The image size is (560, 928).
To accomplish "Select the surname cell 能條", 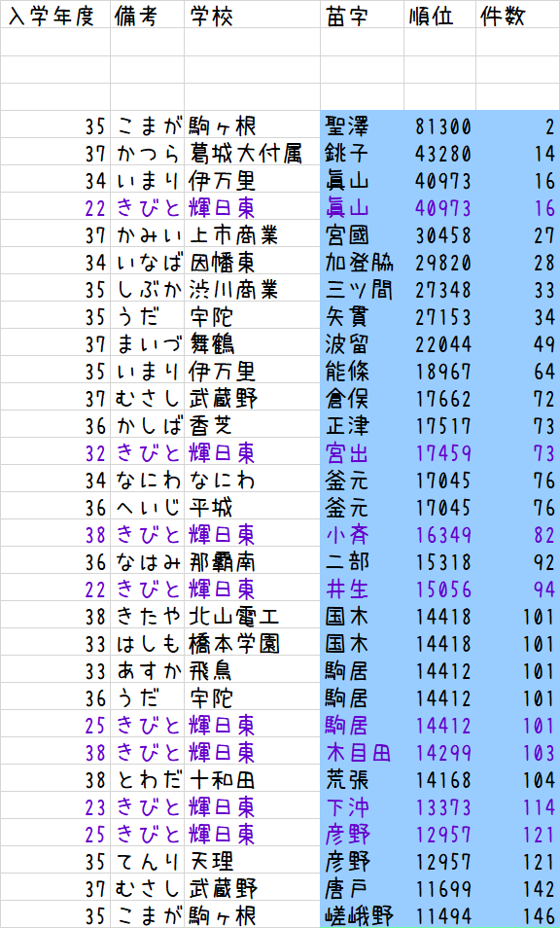I will [x=363, y=370].
